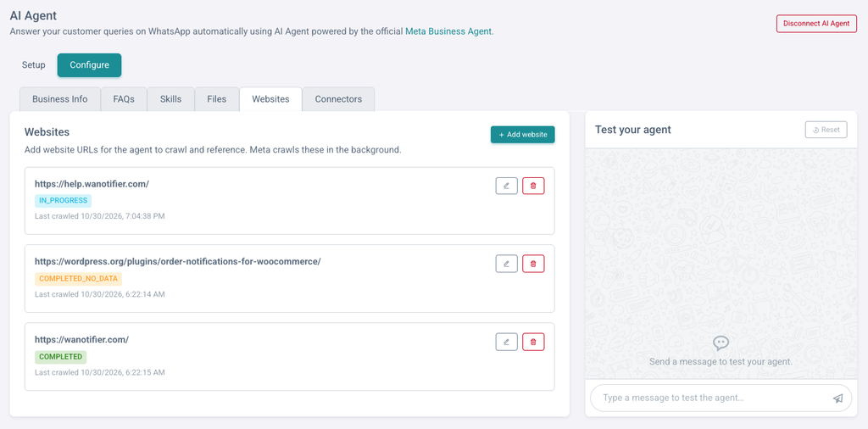This screenshot has width=868, height=429.
Task: Click the Websites section heading
Action: click(47, 131)
